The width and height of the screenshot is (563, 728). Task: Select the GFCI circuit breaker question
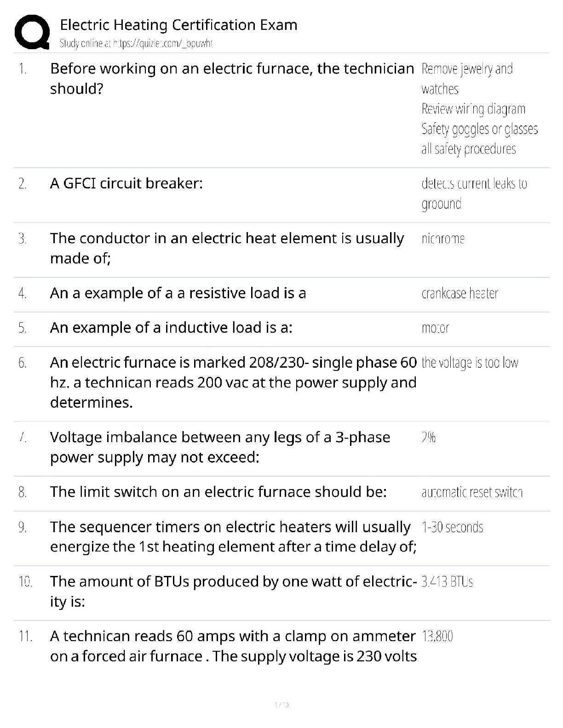pyautogui.click(x=126, y=183)
